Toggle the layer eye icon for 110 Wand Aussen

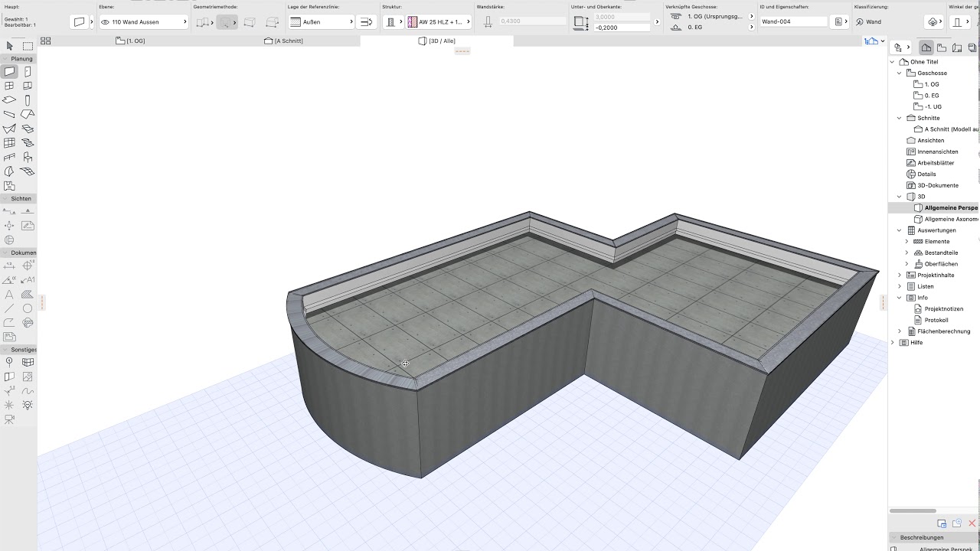106,22
